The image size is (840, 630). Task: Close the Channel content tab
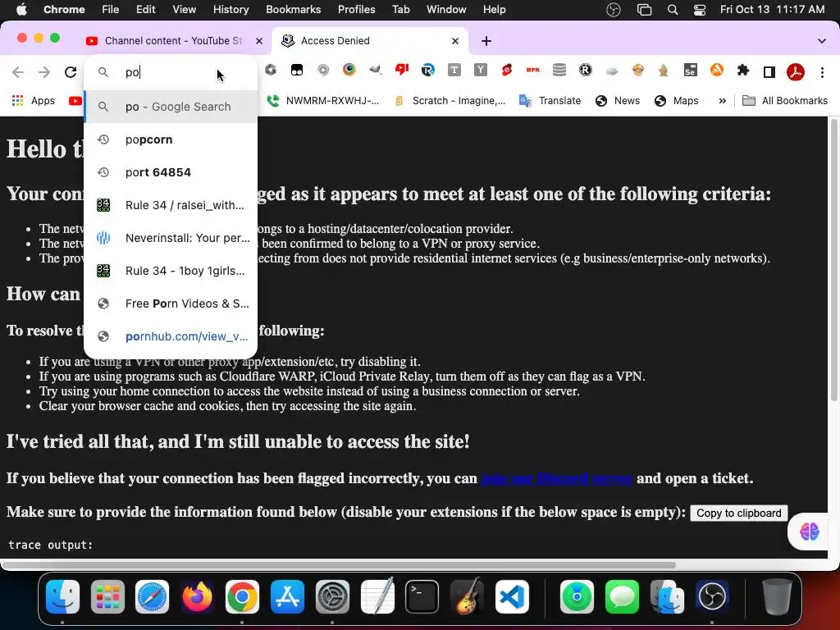coord(258,41)
